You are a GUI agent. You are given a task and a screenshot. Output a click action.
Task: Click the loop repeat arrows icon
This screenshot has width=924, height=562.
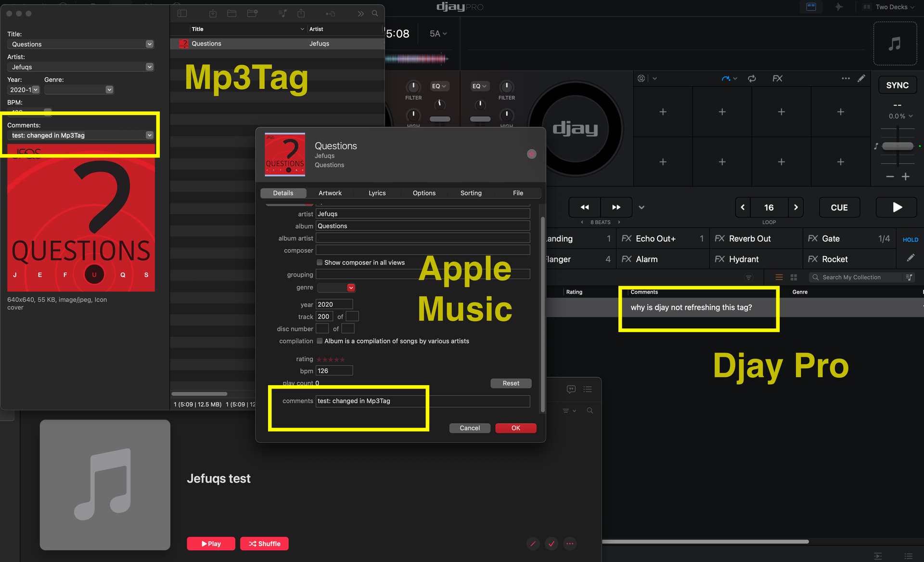pyautogui.click(x=752, y=78)
